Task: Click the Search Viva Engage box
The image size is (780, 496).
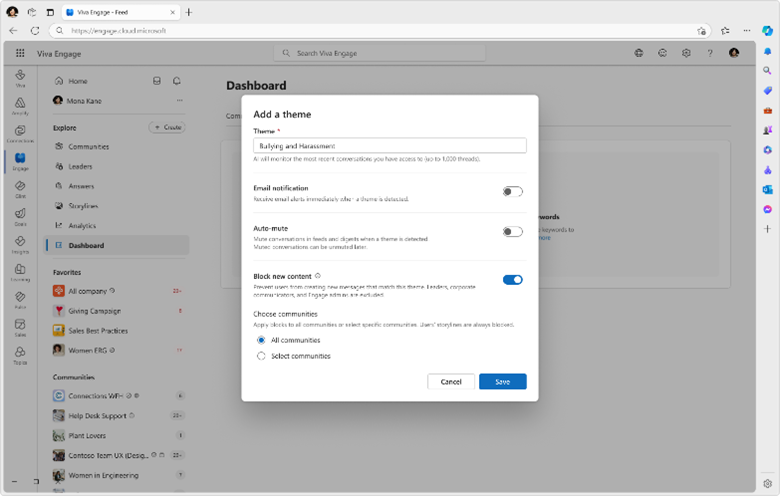Action: (x=380, y=53)
